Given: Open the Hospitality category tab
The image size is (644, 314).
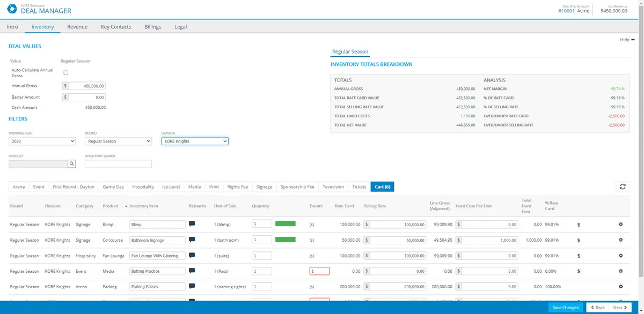Looking at the screenshot, I should click(143, 186).
